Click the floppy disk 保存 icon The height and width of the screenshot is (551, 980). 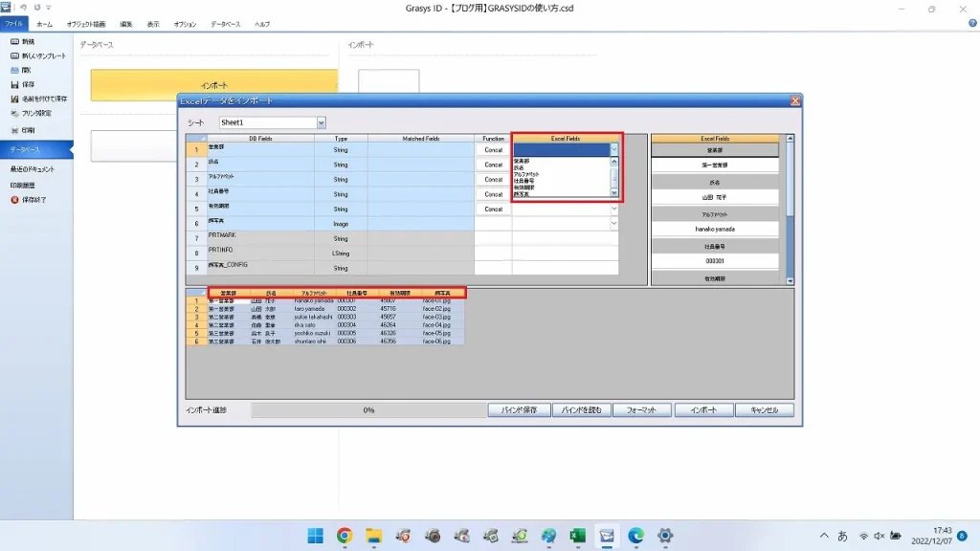pos(14,84)
